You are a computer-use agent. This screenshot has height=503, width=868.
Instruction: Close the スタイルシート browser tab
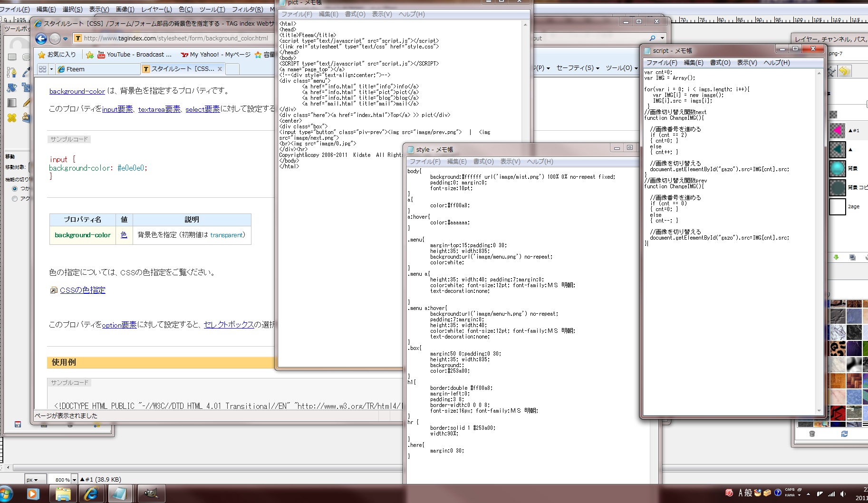tap(220, 69)
